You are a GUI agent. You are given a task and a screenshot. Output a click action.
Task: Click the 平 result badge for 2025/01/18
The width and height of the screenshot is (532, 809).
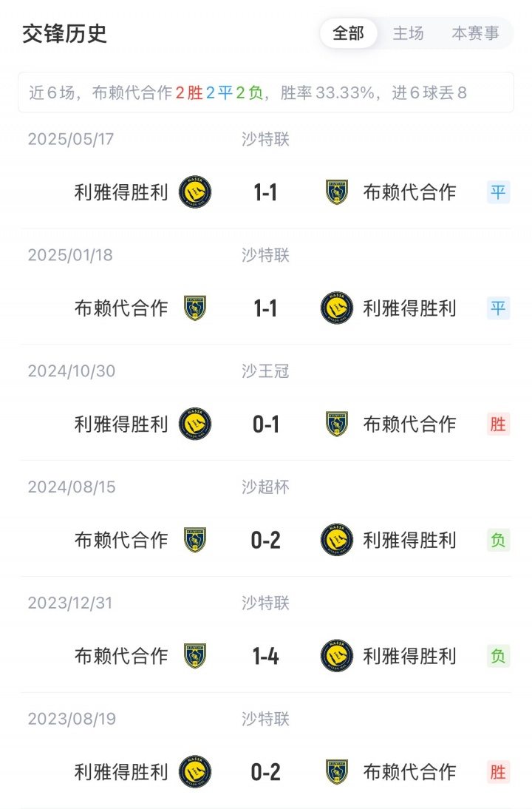pos(498,308)
